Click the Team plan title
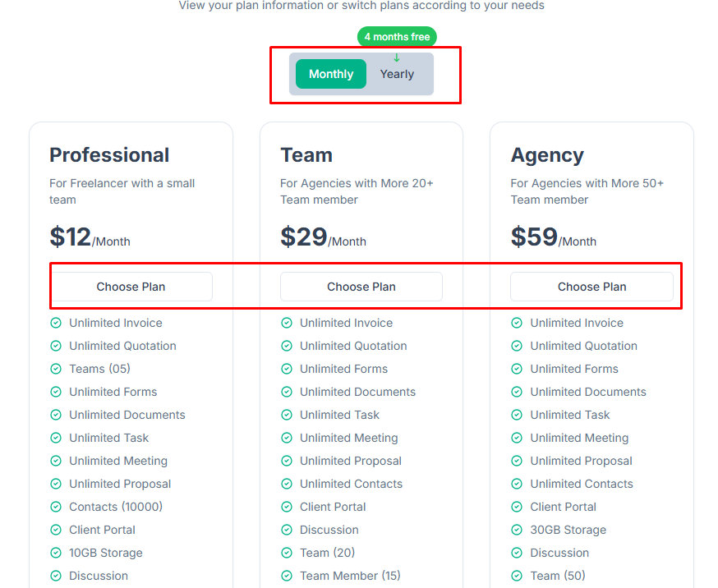The image size is (718, 588). tap(306, 155)
